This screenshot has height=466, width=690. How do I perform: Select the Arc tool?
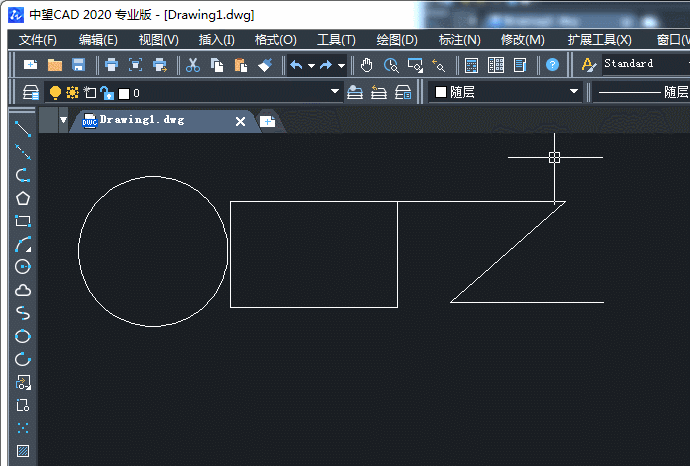coord(23,244)
